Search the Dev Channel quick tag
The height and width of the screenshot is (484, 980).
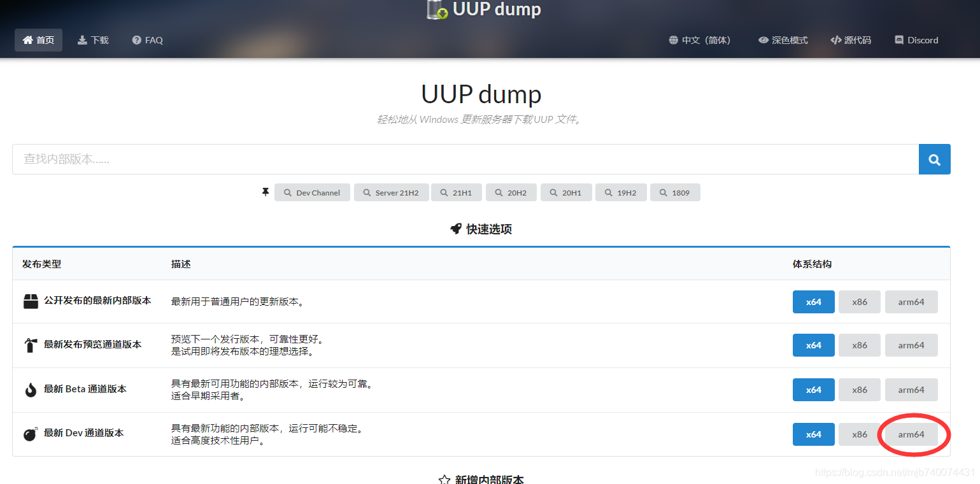(312, 192)
